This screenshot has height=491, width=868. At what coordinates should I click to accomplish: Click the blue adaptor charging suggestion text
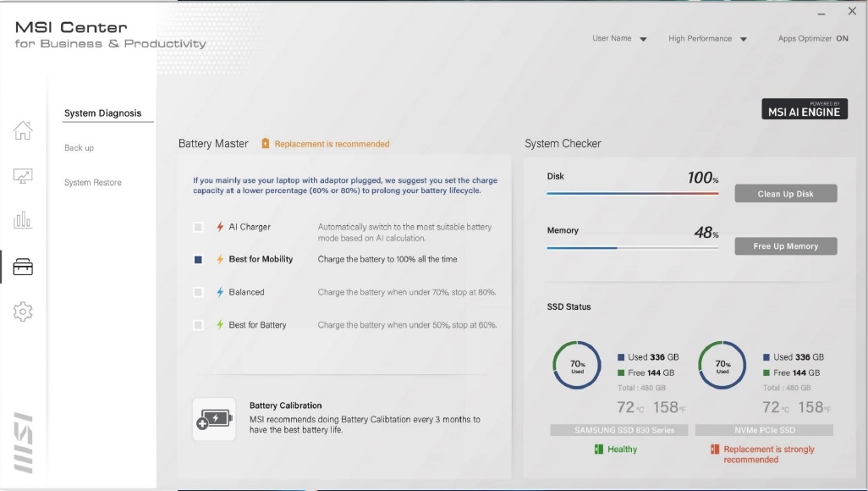345,185
